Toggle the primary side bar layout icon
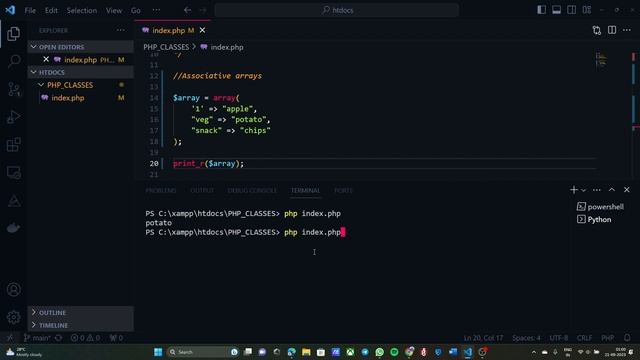Screen dimensions: 640x360 click(x=542, y=10)
